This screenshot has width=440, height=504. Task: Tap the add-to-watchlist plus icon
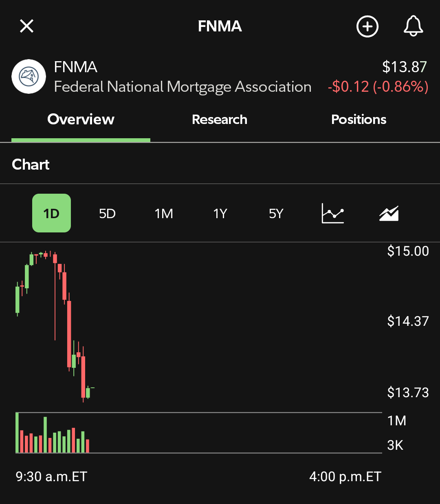click(367, 27)
